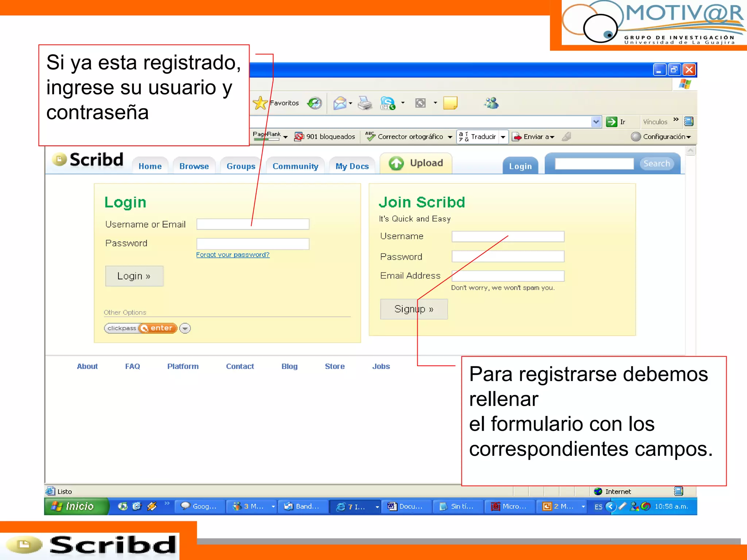Click Forgot your password link
Screen dimensions: 747x560
click(233, 255)
